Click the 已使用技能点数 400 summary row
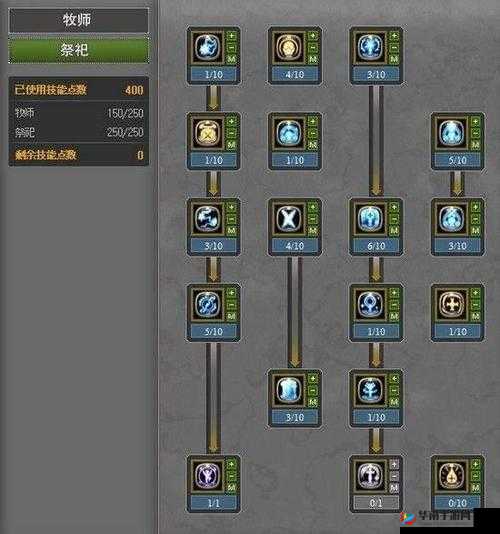500x534 pixels. point(79,90)
